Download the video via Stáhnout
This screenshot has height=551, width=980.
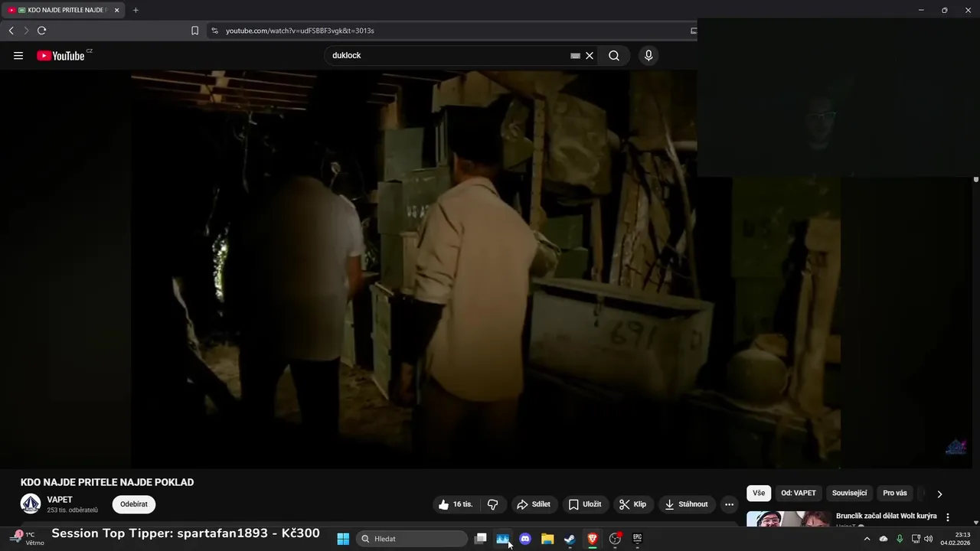687,504
